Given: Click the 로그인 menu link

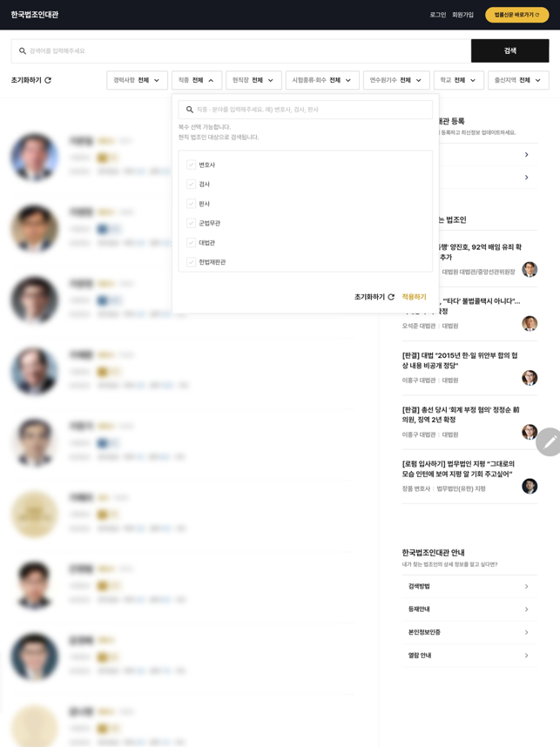Looking at the screenshot, I should [x=437, y=15].
